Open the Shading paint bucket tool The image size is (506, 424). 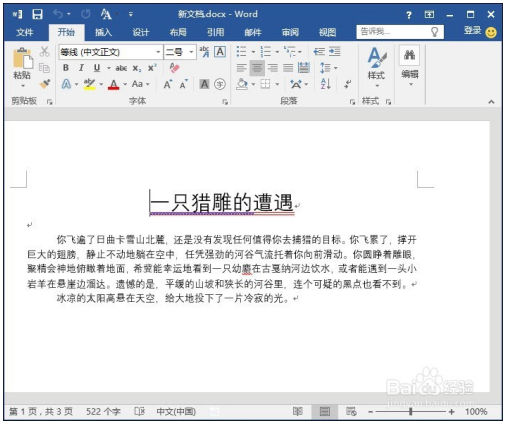coord(242,84)
